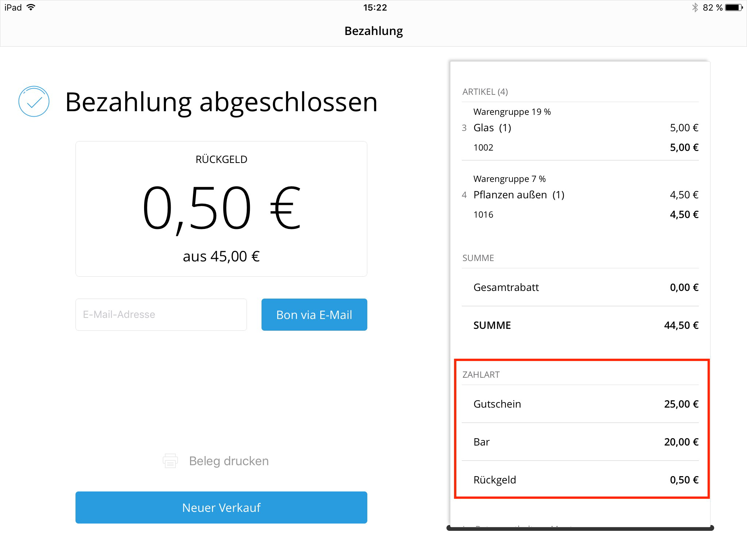747x560 pixels.
Task: Focus the E-Mail-Adresse input field
Action: (x=161, y=315)
